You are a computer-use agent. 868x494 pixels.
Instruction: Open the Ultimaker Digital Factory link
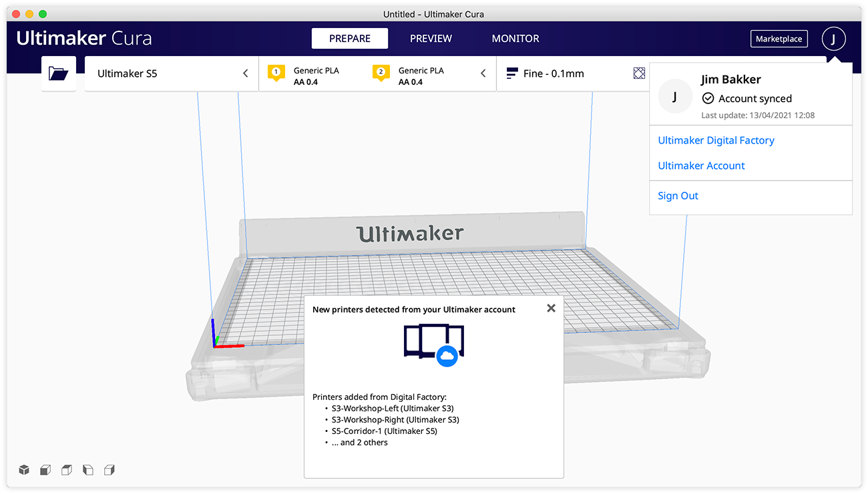pos(716,140)
